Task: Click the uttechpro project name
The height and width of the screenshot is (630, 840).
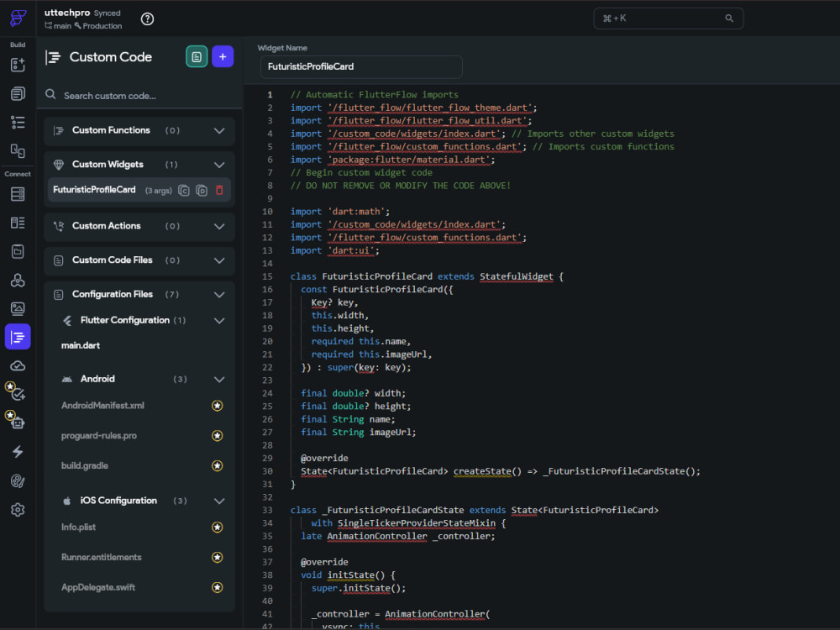Action: tap(67, 13)
